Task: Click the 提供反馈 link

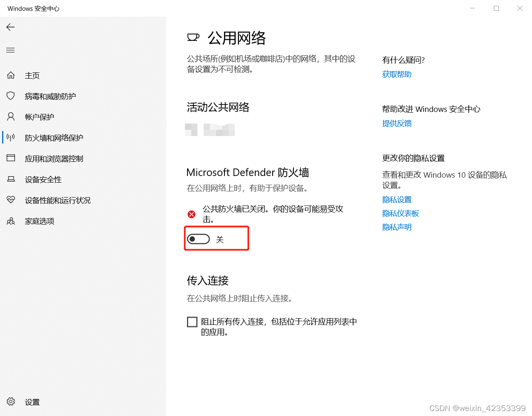Action: click(397, 123)
